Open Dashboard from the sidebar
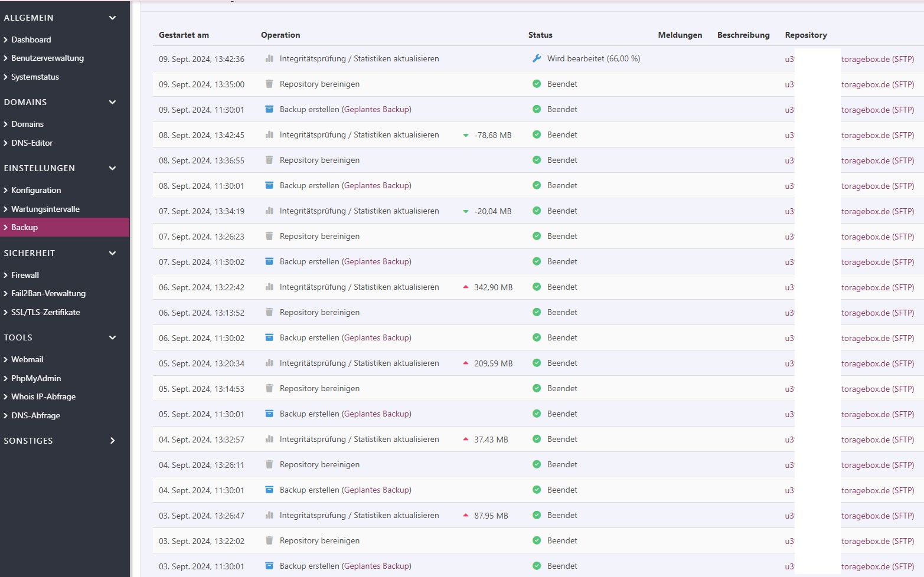 31,40
